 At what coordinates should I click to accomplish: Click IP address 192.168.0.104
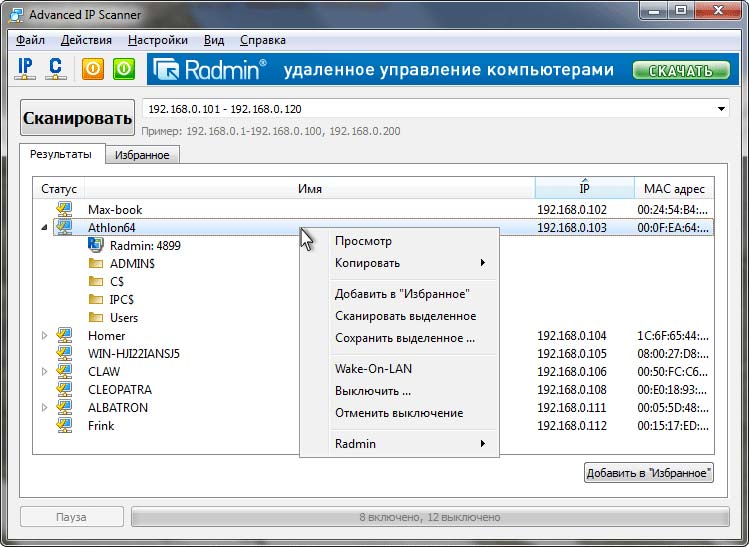coord(572,336)
